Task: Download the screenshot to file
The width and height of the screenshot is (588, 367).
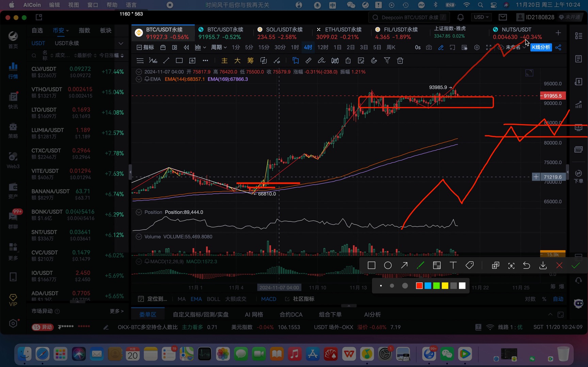Action: (x=543, y=265)
